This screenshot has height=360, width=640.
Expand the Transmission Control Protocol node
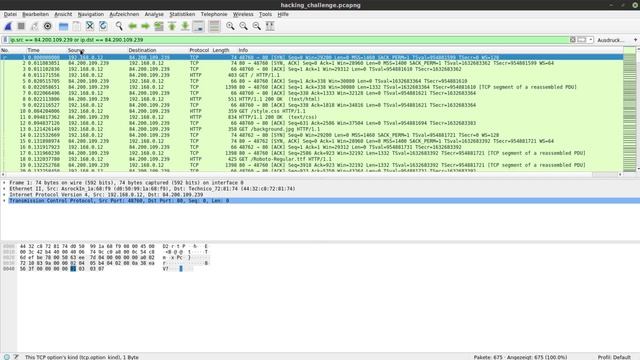pos(4,201)
